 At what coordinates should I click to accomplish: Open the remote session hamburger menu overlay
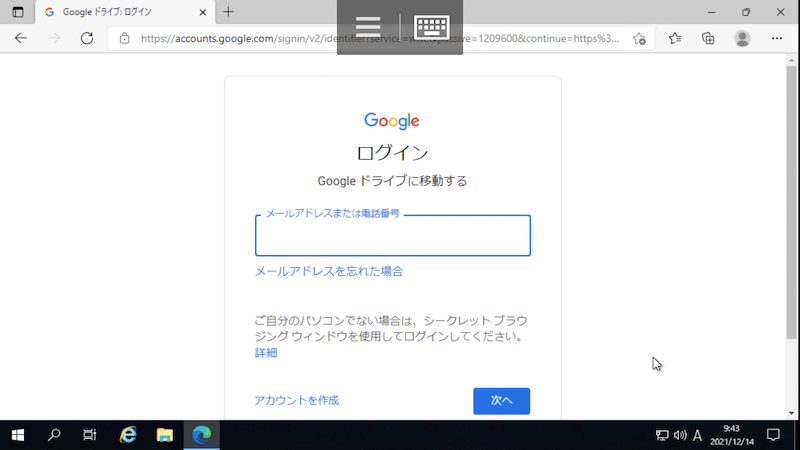pyautogui.click(x=368, y=27)
